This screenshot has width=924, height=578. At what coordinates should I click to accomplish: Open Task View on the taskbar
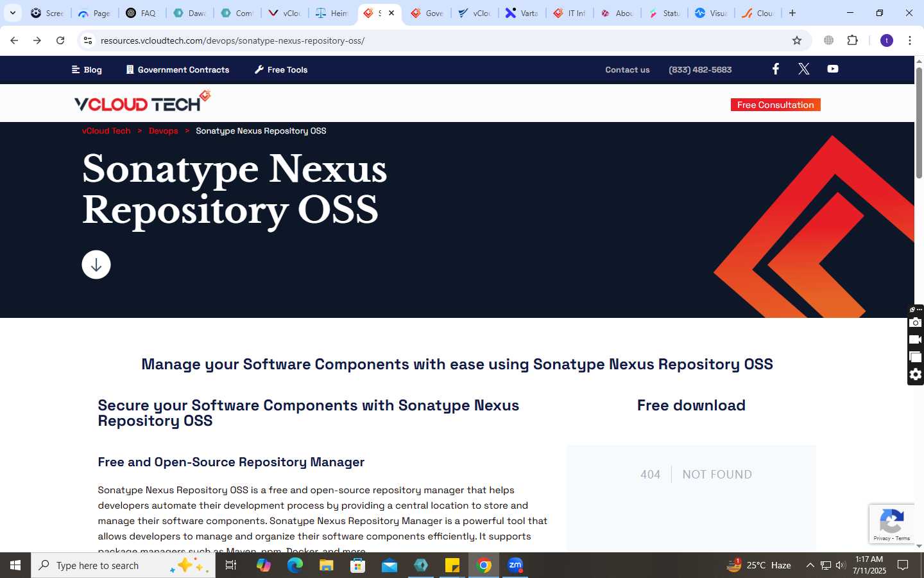pyautogui.click(x=231, y=565)
